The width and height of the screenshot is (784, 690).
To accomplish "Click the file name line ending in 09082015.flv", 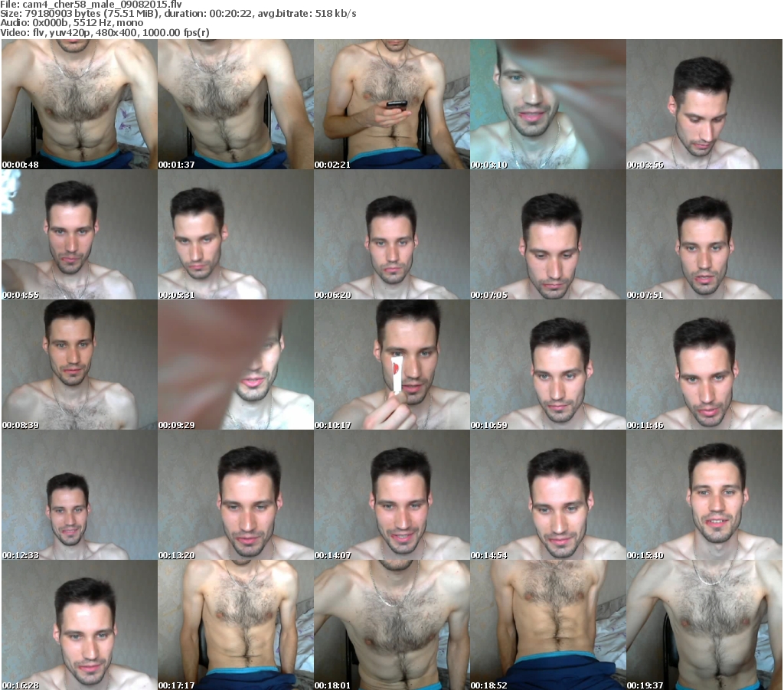I will point(91,5).
